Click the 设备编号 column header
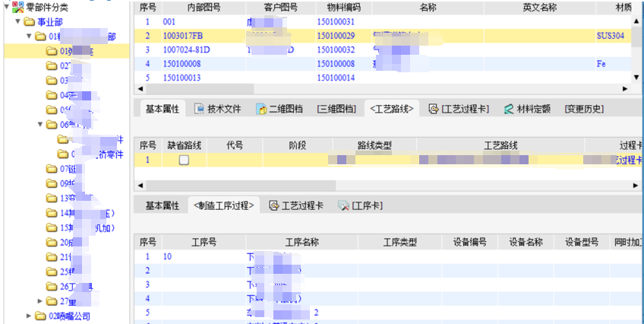 coord(470,242)
